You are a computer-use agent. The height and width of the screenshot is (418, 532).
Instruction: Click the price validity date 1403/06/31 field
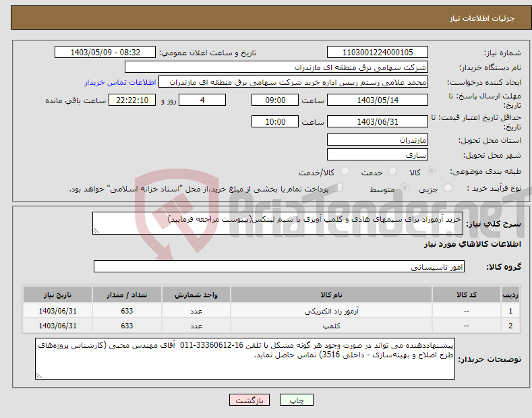378,121
